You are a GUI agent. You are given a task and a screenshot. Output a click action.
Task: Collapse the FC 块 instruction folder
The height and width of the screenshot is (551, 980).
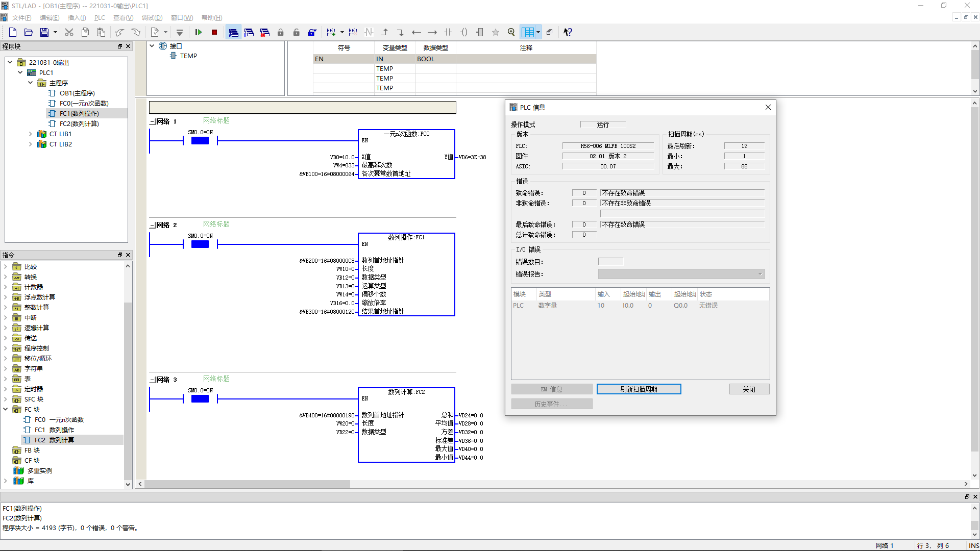[6, 410]
